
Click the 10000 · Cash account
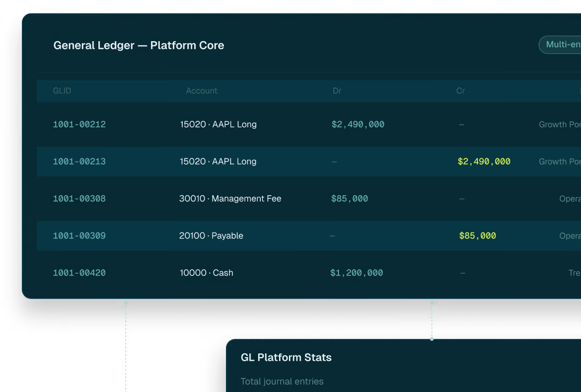pos(206,273)
